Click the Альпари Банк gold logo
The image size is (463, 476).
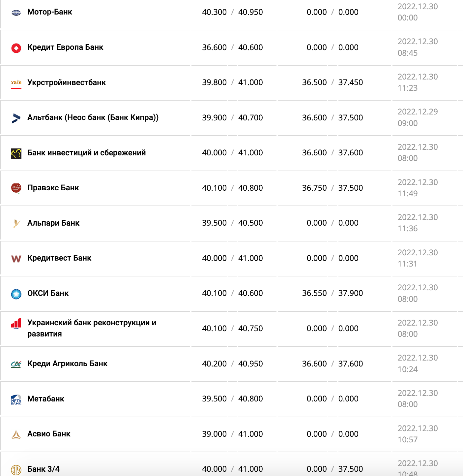point(16,224)
